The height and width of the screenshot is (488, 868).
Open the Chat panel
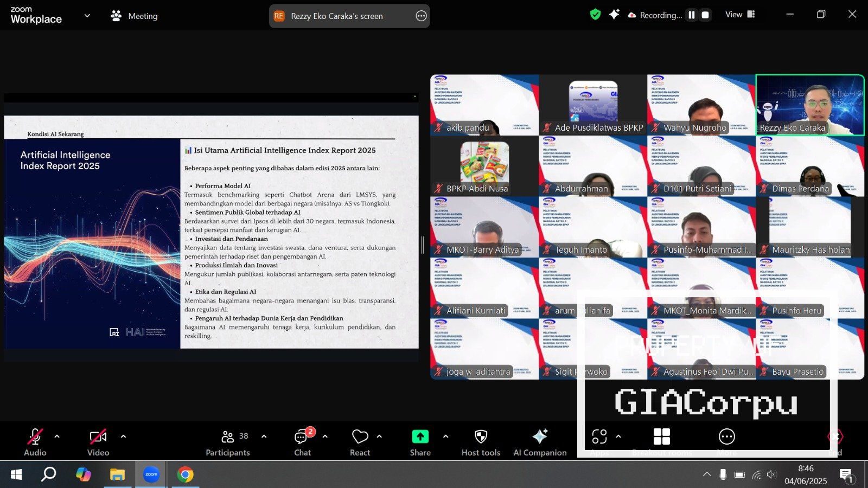(302, 442)
